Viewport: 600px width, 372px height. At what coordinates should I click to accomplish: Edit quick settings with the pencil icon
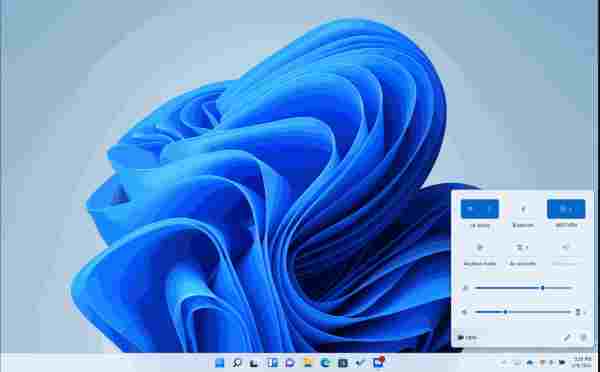(567, 338)
